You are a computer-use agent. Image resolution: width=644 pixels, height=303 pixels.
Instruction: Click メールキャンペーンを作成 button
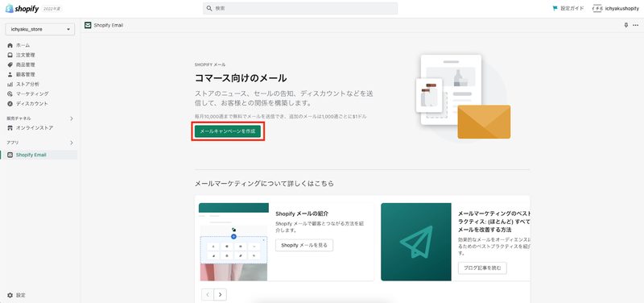pos(228,131)
